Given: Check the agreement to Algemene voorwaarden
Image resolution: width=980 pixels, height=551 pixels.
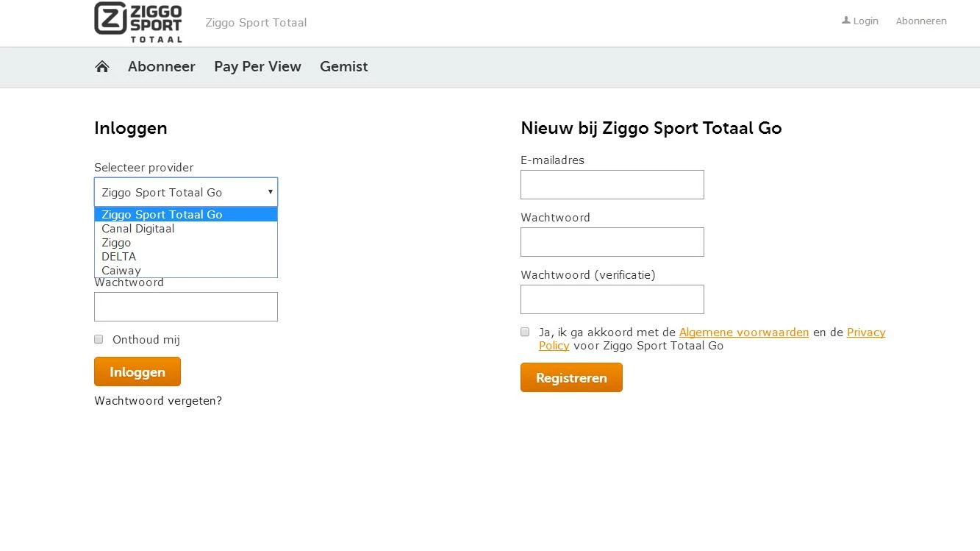Looking at the screenshot, I should coord(525,332).
